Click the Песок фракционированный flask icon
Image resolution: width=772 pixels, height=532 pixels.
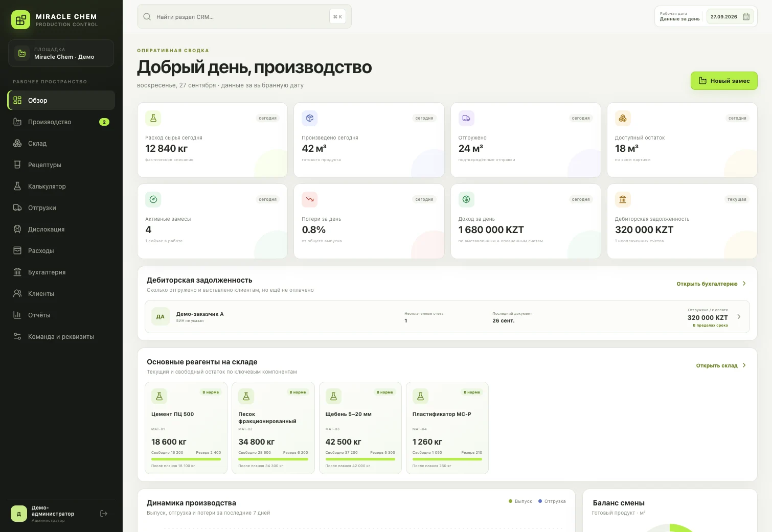246,396
